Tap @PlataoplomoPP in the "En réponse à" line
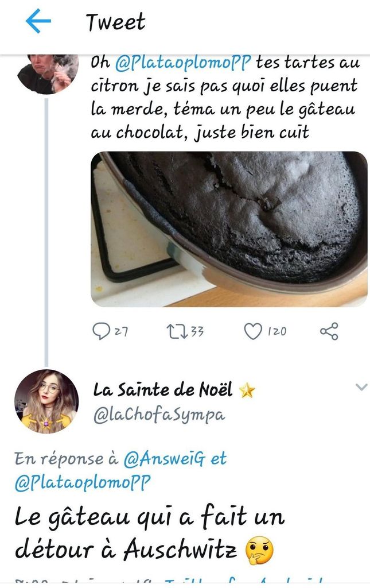The width and height of the screenshot is (370, 588). pyautogui.click(x=83, y=483)
